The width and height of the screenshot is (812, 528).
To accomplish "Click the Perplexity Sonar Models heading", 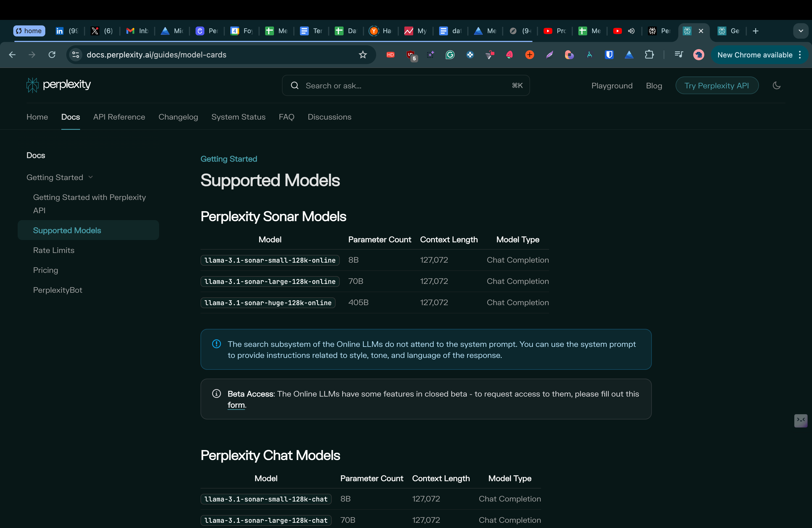I will coord(273,216).
